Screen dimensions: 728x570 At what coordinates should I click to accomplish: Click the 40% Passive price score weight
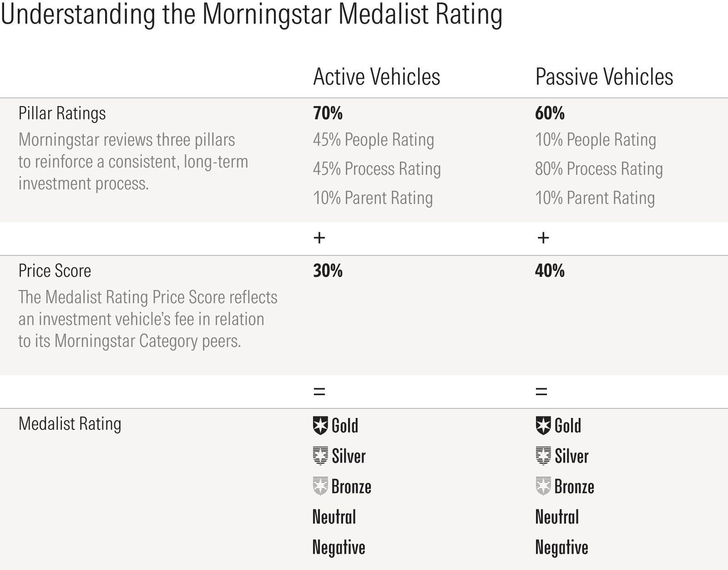[550, 271]
